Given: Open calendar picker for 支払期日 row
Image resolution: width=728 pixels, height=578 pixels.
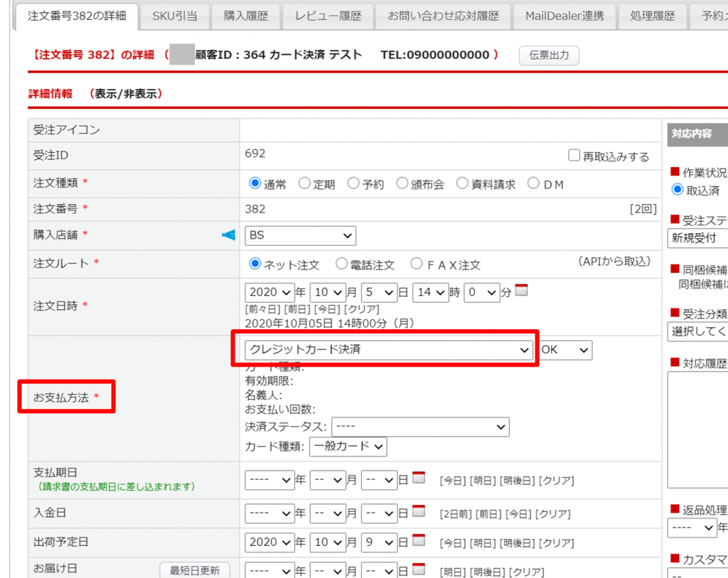Looking at the screenshot, I should pyautogui.click(x=419, y=478).
